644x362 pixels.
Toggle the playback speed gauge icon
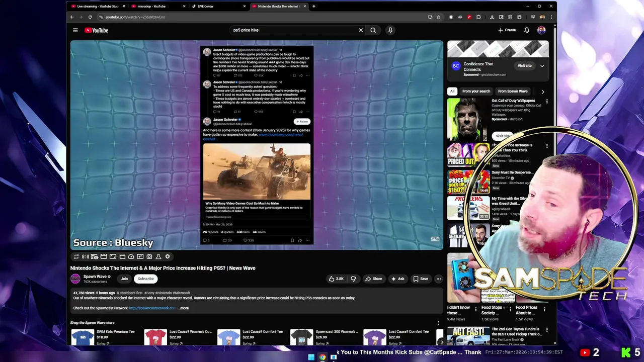[x=131, y=256]
